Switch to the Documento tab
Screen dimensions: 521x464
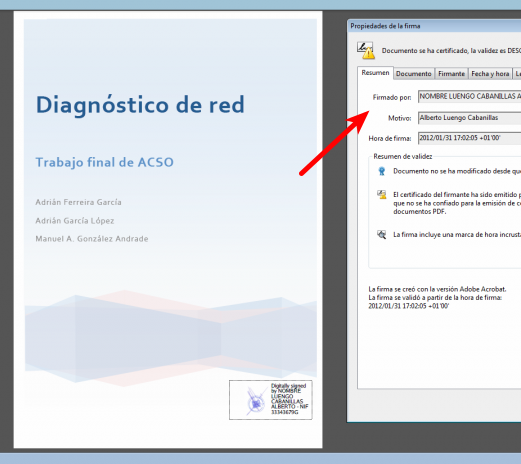414,74
